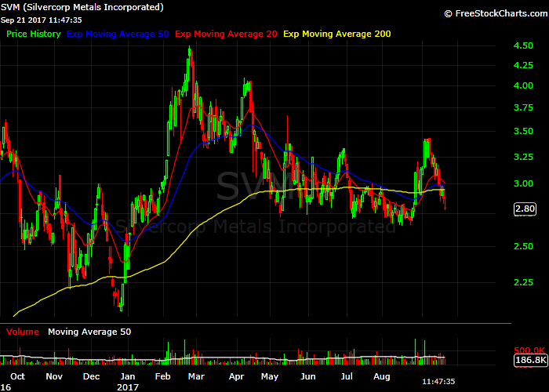549x392 pixels.
Task: Click the 2.50 price axis label
Action: point(523,246)
